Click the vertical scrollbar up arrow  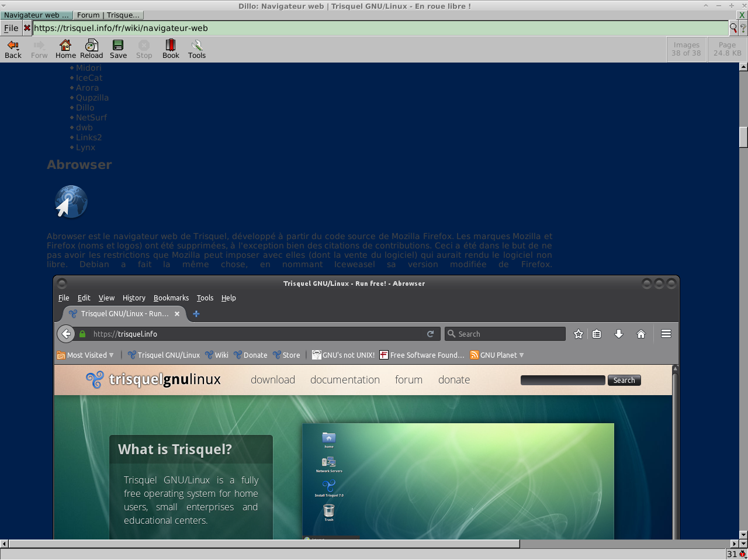[743, 67]
